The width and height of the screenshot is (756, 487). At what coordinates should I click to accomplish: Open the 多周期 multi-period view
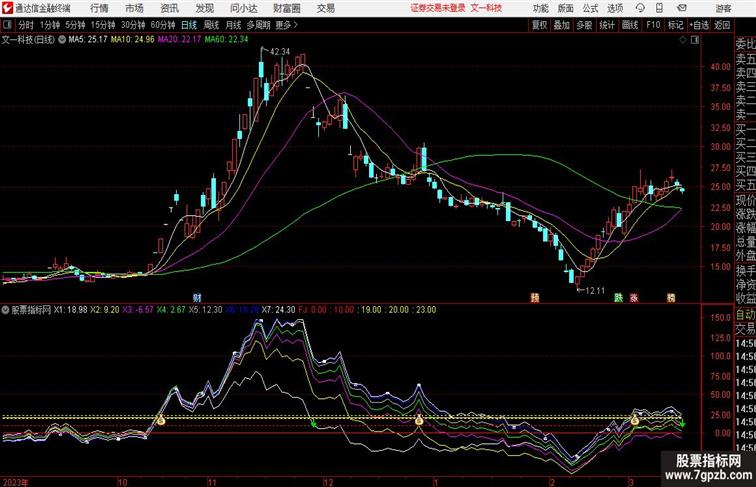pyautogui.click(x=258, y=25)
